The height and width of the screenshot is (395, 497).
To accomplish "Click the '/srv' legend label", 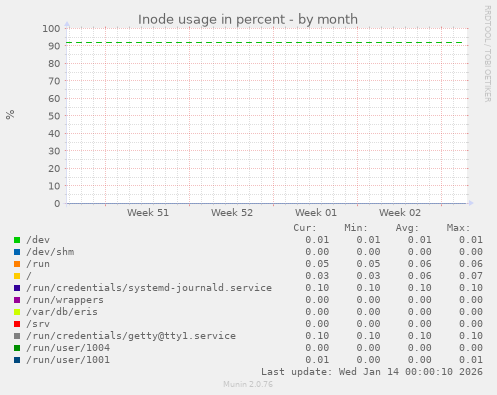I will click(x=38, y=324).
